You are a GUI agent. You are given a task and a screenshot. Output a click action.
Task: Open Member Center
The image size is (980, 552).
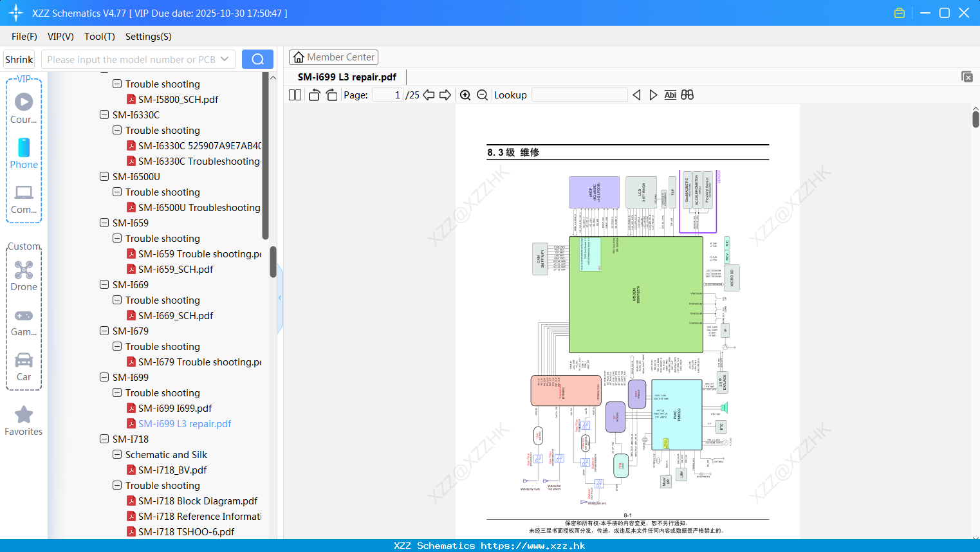(333, 57)
